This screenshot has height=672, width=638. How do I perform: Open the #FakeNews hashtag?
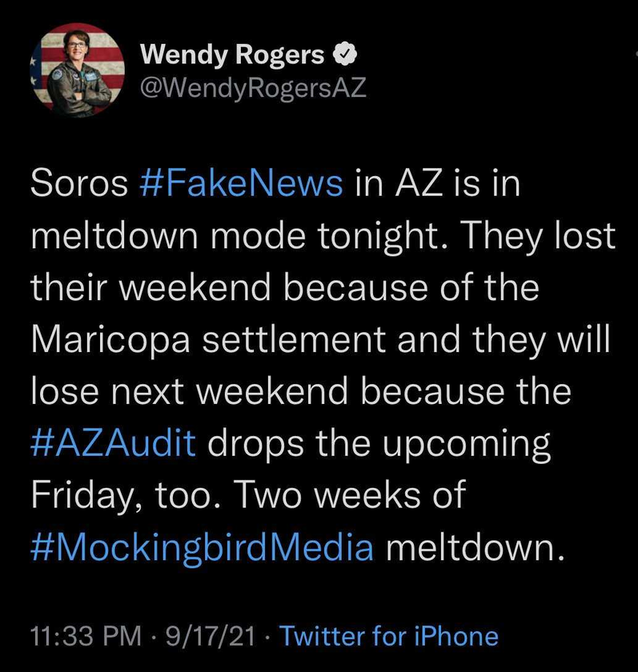[242, 183]
